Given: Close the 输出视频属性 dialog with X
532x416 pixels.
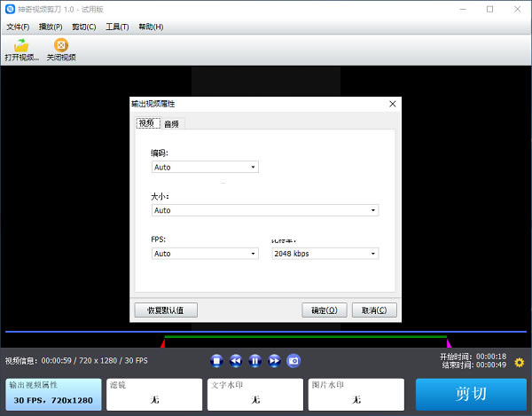Looking at the screenshot, I should tap(393, 104).
